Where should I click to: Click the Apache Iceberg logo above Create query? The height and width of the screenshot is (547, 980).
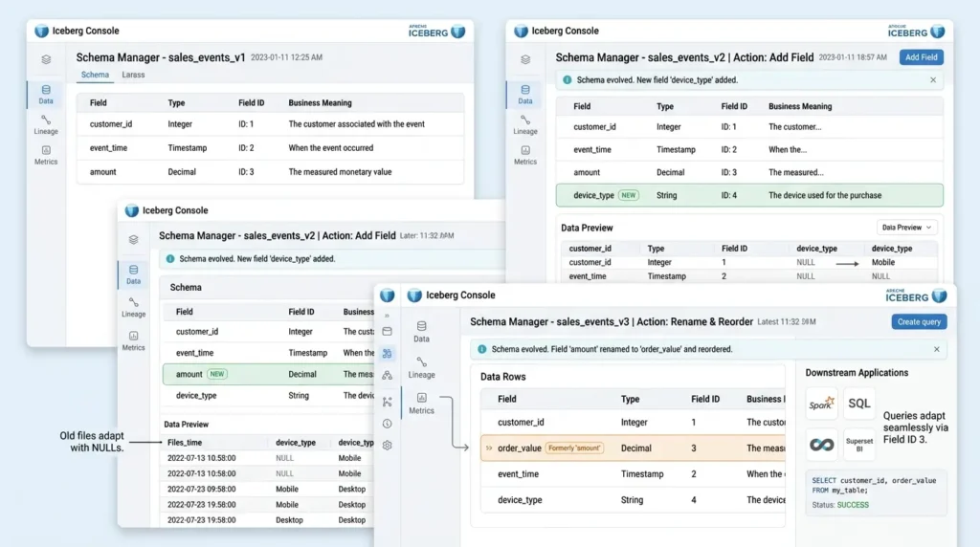[916, 296]
